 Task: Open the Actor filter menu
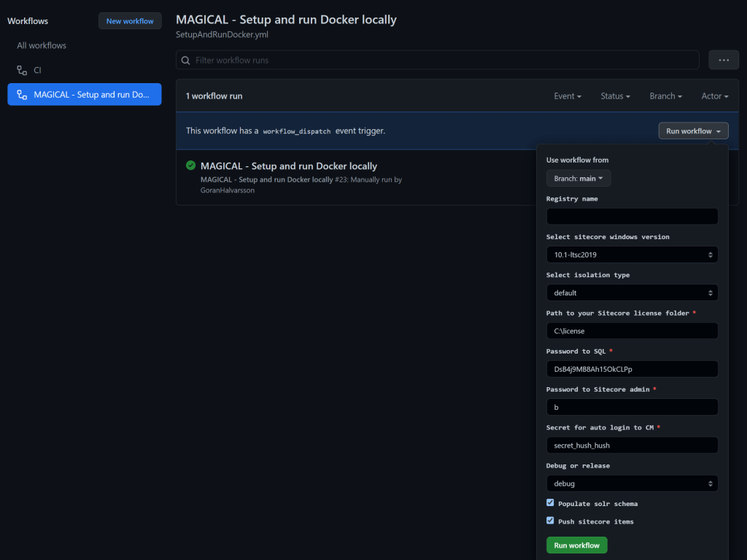coord(715,96)
